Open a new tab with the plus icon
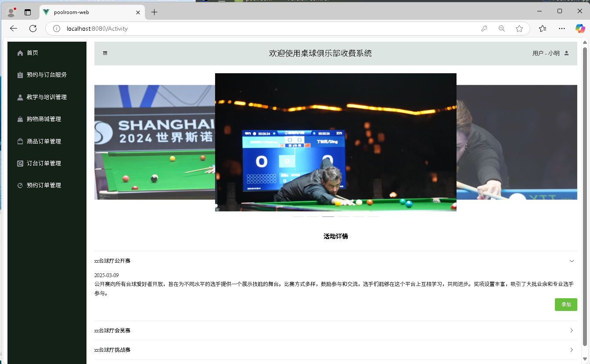590x364 pixels. 154,12
